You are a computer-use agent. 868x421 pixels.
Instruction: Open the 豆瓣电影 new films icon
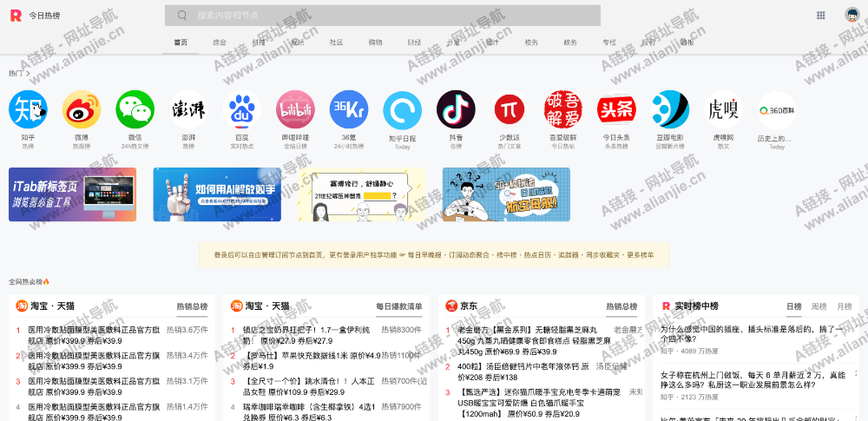[x=670, y=109]
